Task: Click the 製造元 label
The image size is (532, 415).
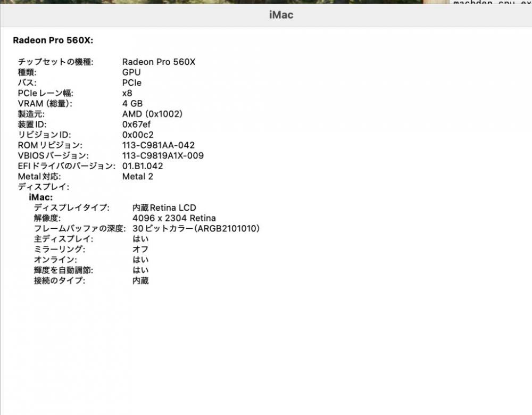Action: click(x=31, y=114)
